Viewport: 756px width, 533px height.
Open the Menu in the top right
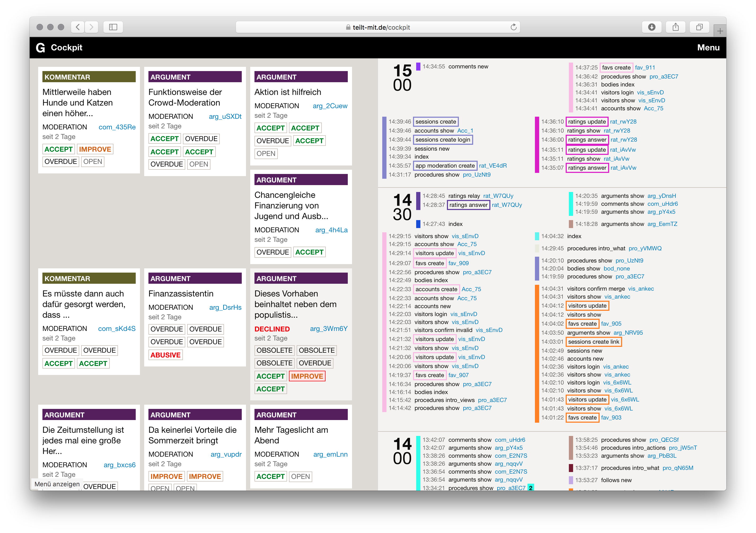tap(708, 48)
